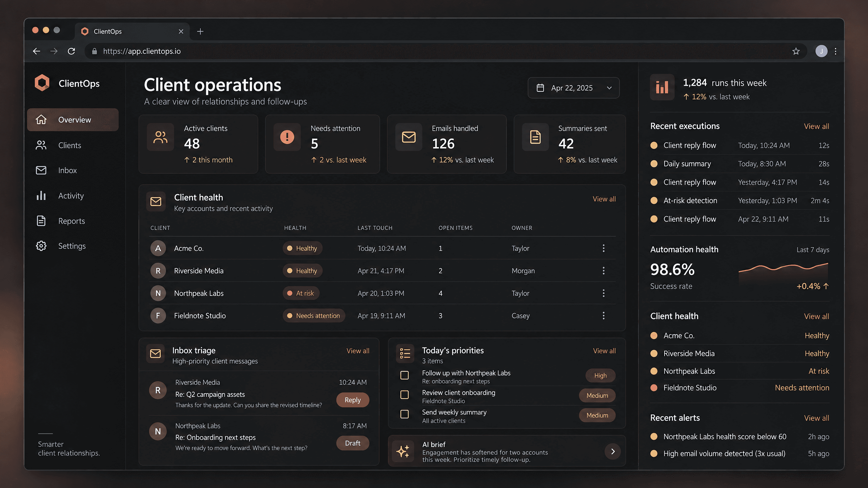Screen dimensions: 868x488
Task: Click the browser back arrow
Action: coord(37,51)
